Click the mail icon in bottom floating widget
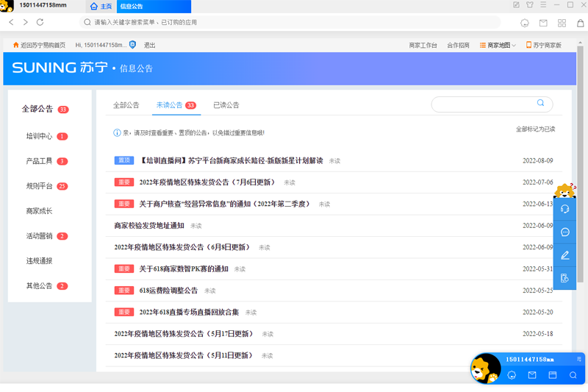The height and width of the screenshot is (392, 588). (x=532, y=375)
